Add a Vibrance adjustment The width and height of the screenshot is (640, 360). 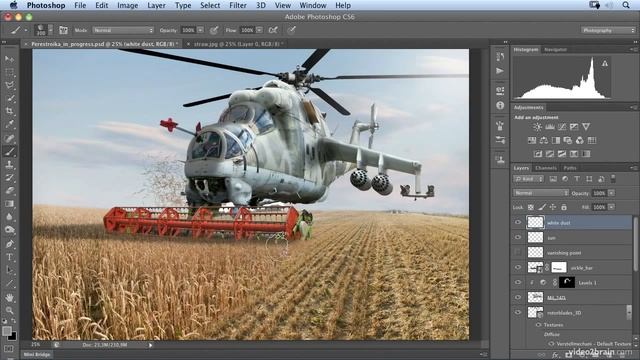(x=586, y=127)
